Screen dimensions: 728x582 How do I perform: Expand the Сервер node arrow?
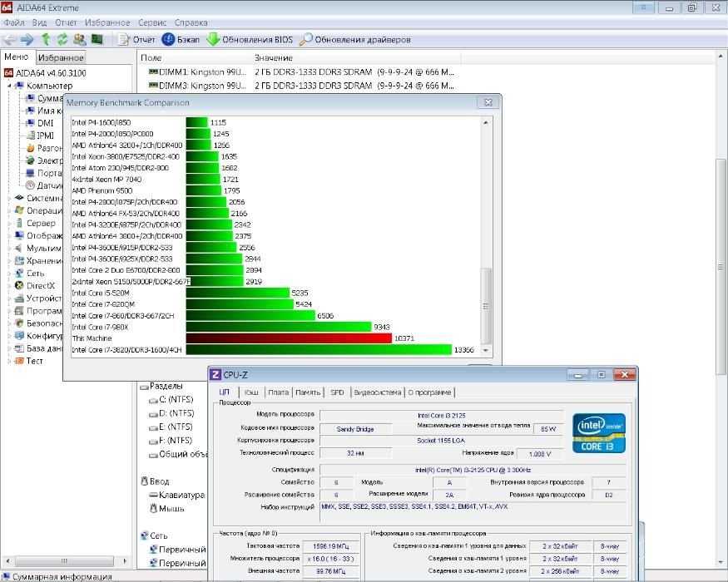(9, 224)
